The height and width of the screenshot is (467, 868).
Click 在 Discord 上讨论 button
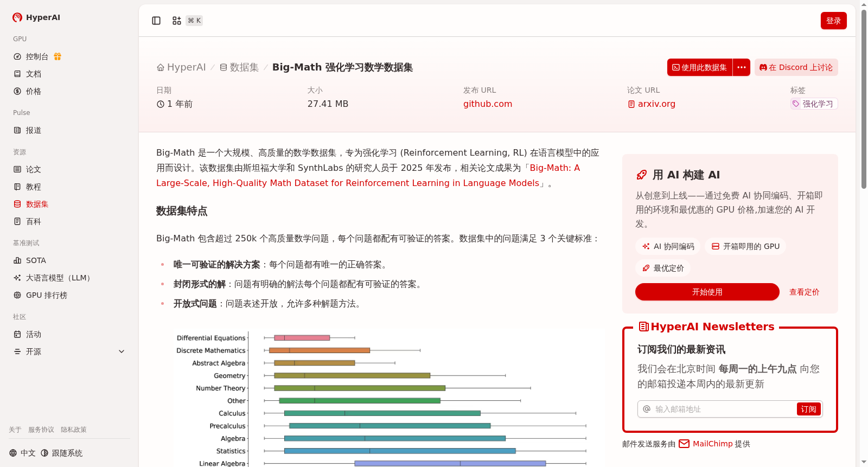[796, 67]
